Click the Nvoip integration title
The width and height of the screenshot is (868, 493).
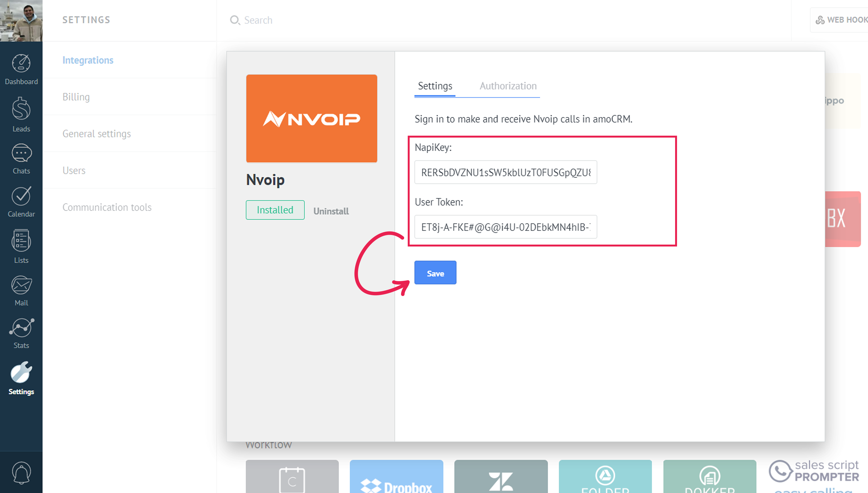click(265, 180)
